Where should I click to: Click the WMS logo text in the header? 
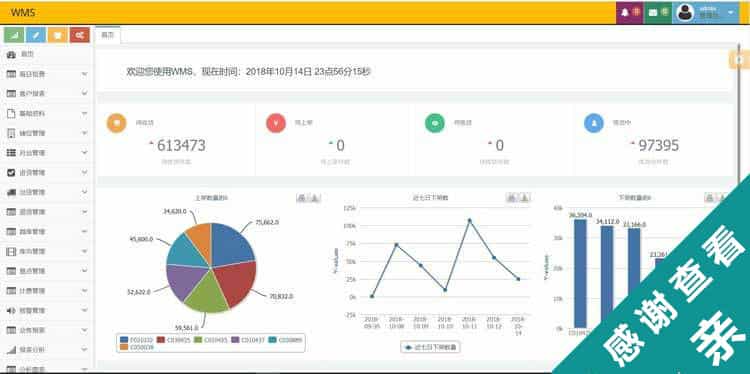tap(23, 13)
